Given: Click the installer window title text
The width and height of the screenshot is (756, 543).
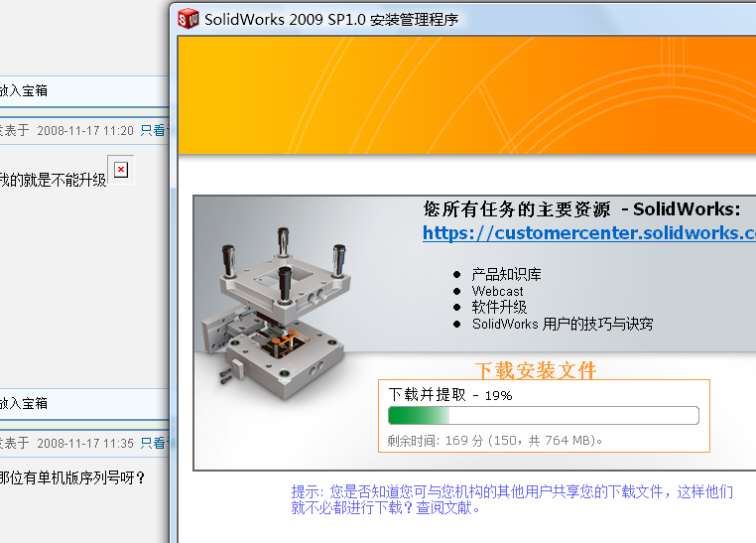Looking at the screenshot, I should (331, 19).
